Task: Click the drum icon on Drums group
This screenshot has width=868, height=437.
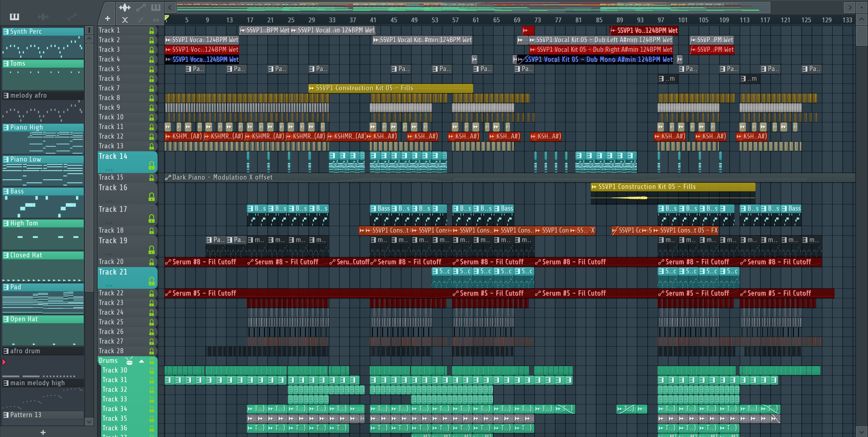Action: coord(129,361)
